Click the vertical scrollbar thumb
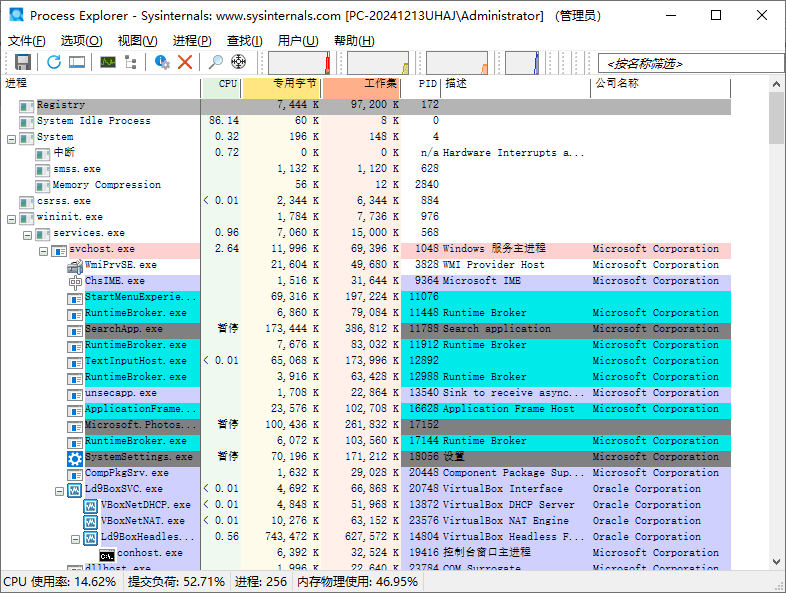The image size is (786, 593). coord(776,118)
